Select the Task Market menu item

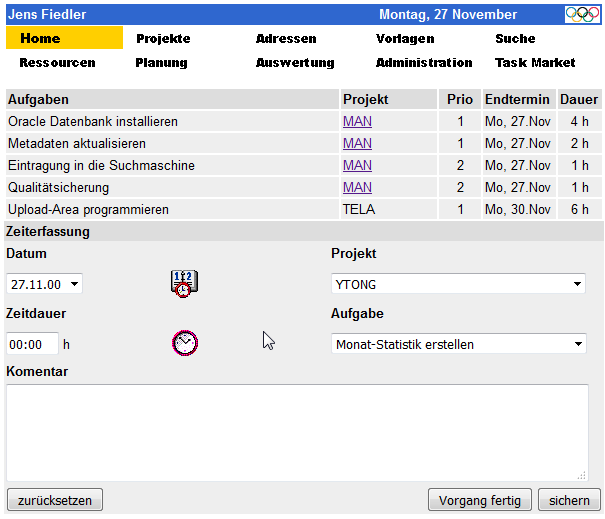pos(535,63)
